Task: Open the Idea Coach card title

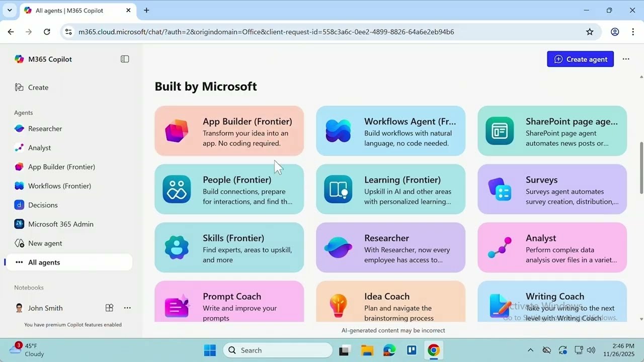Action: (387, 296)
